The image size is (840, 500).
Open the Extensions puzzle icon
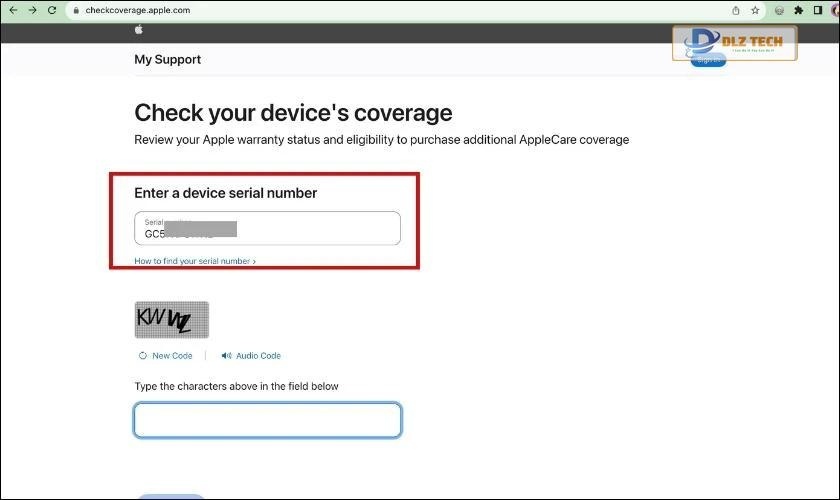tap(799, 10)
